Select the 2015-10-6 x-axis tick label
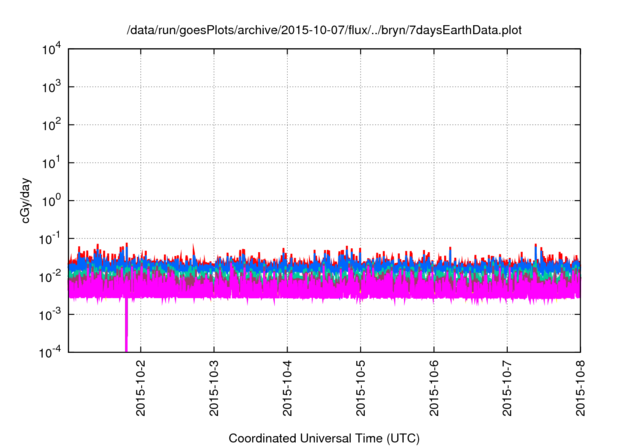 point(433,388)
